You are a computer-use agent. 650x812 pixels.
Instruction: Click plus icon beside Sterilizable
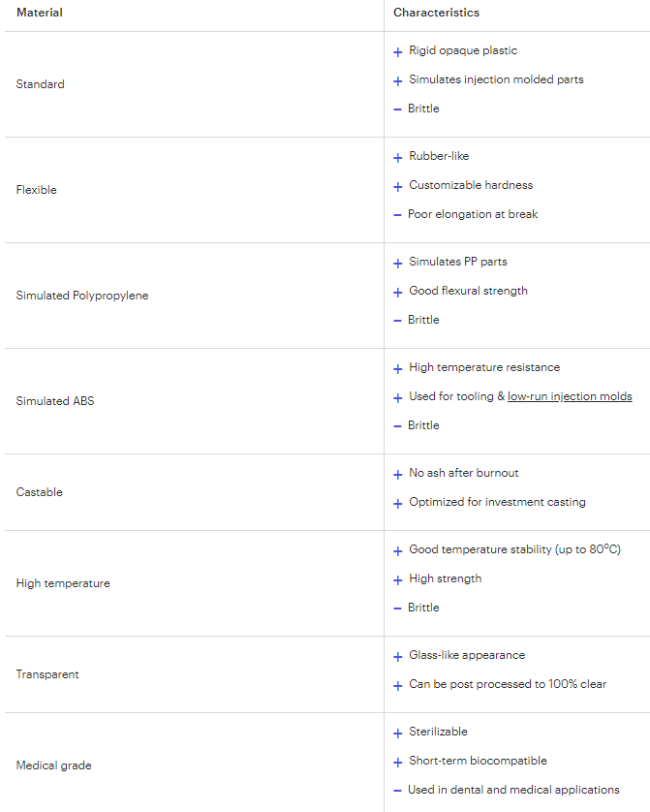pyautogui.click(x=397, y=734)
